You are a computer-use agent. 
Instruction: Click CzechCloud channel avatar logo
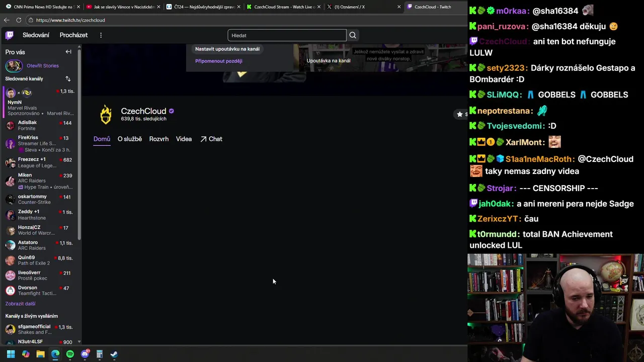(x=106, y=115)
